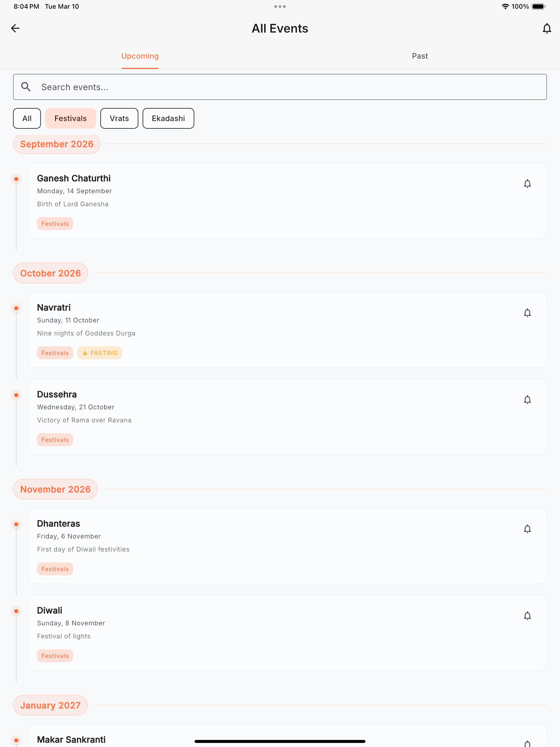Go back using the arrow icon

[15, 29]
